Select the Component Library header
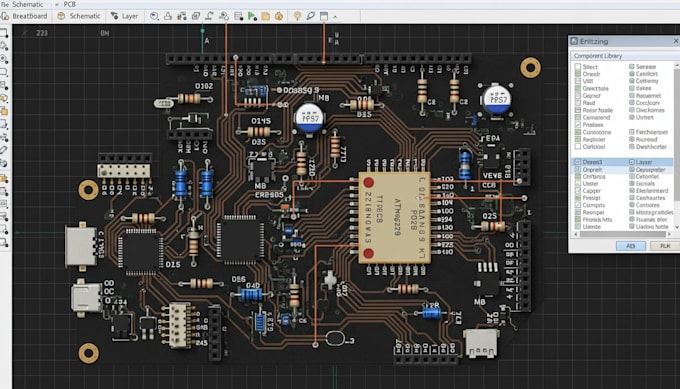 point(624,56)
